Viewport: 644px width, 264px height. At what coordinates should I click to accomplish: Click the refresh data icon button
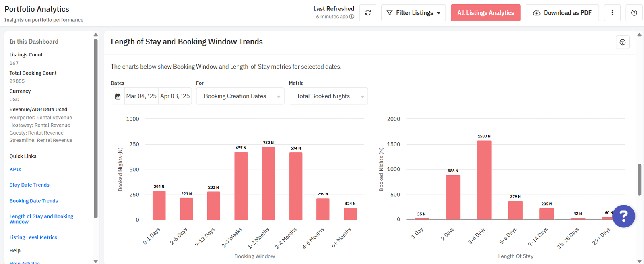[368, 13]
